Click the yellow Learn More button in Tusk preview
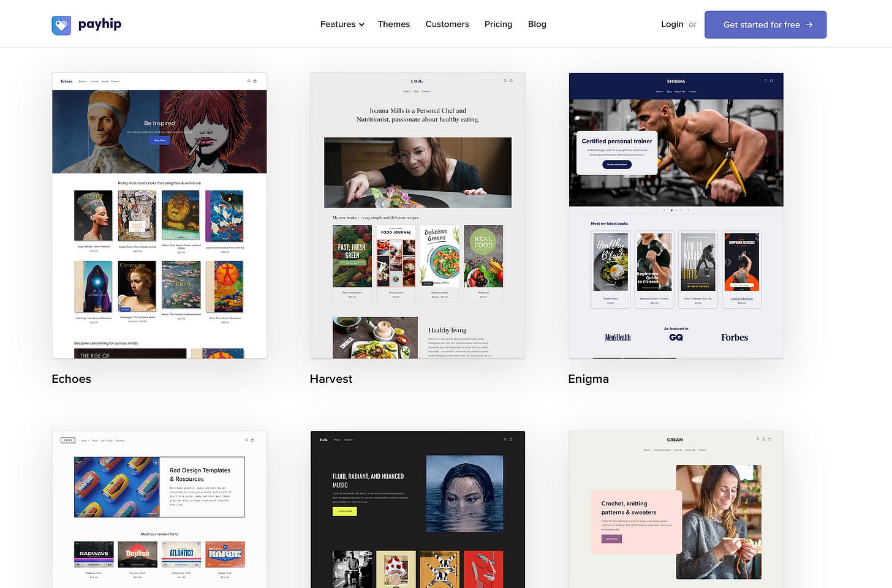This screenshot has height=588, width=892. point(344,511)
